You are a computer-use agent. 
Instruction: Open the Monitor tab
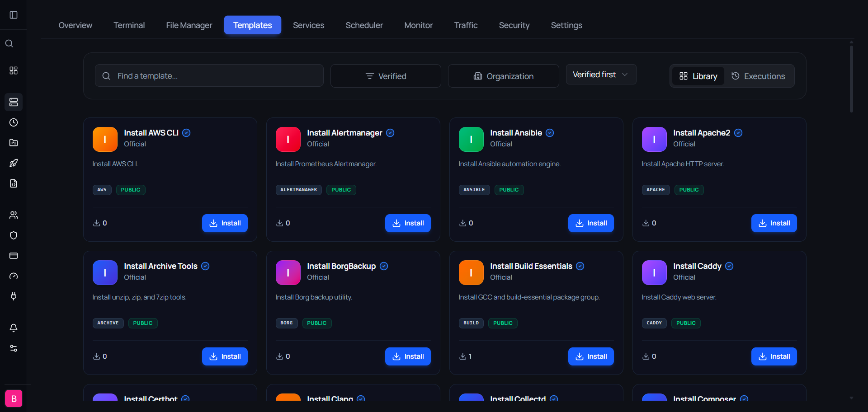pos(419,25)
